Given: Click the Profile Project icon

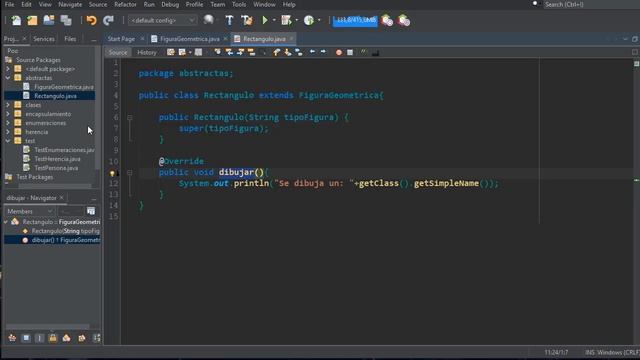Looking at the screenshot, I should tap(309, 20).
